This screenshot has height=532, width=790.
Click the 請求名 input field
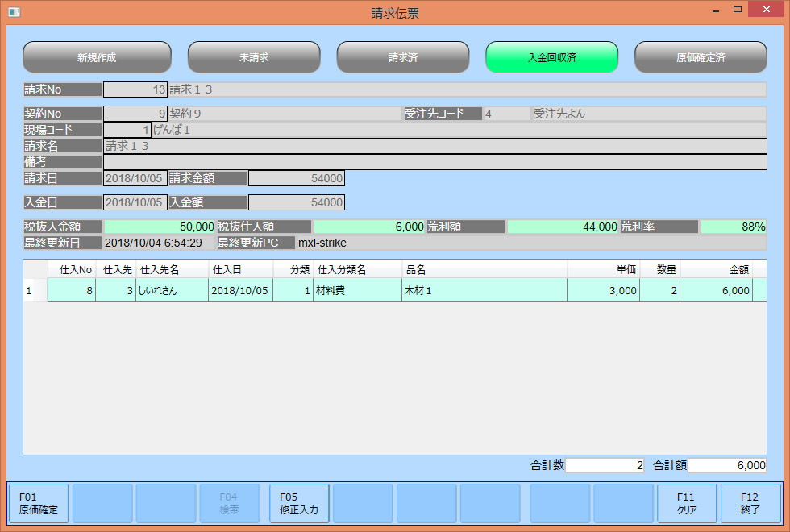pyautogui.click(x=434, y=146)
